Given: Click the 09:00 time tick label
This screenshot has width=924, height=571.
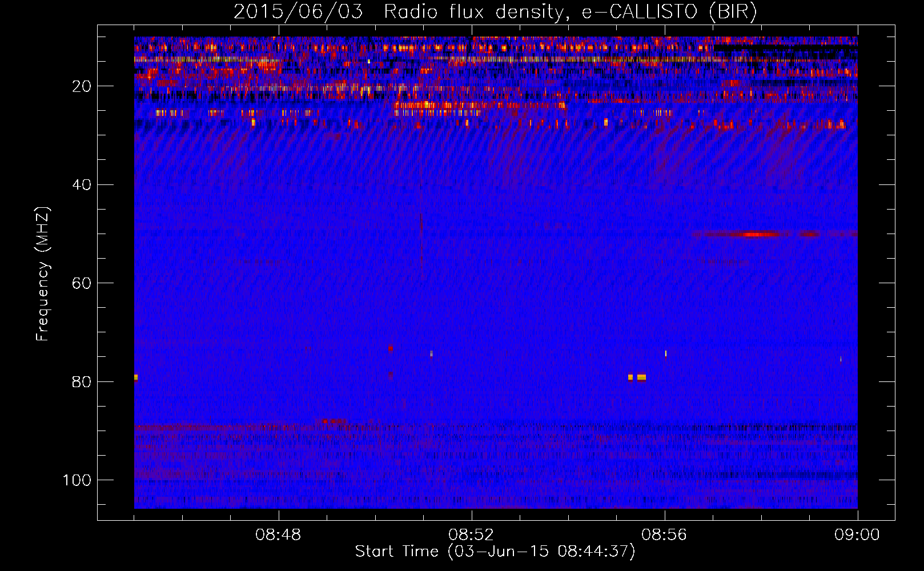Looking at the screenshot, I should (x=857, y=535).
